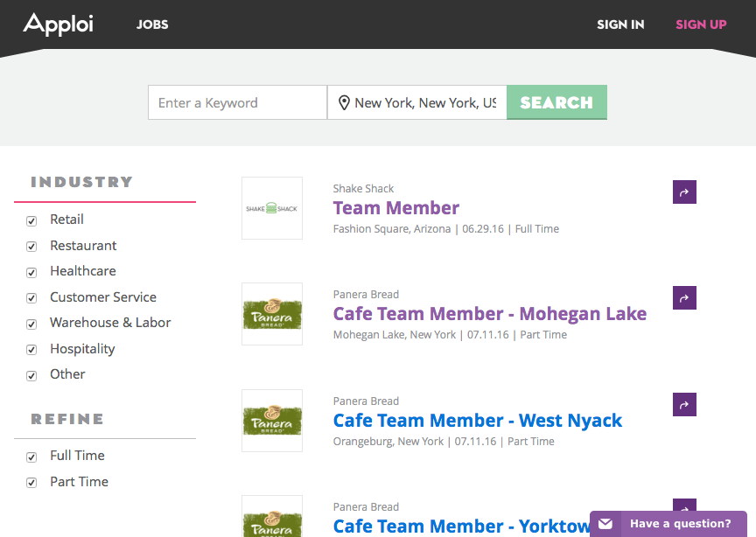Screen dimensions: 756x537
Task: Click the Shake Shack company logo
Action: (x=272, y=208)
